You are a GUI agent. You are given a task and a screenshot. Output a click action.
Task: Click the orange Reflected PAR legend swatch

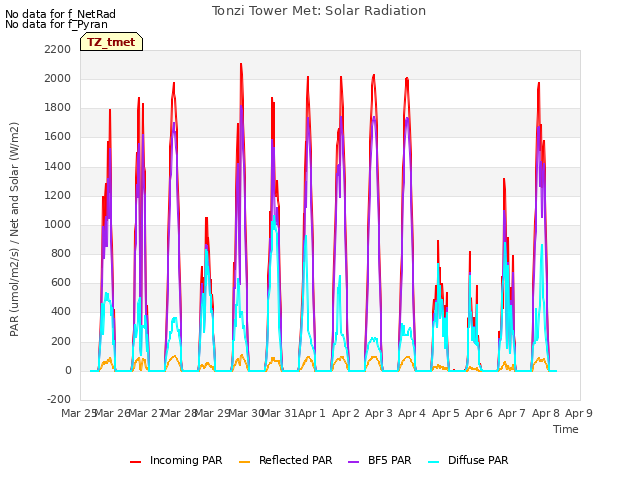[x=244, y=461]
